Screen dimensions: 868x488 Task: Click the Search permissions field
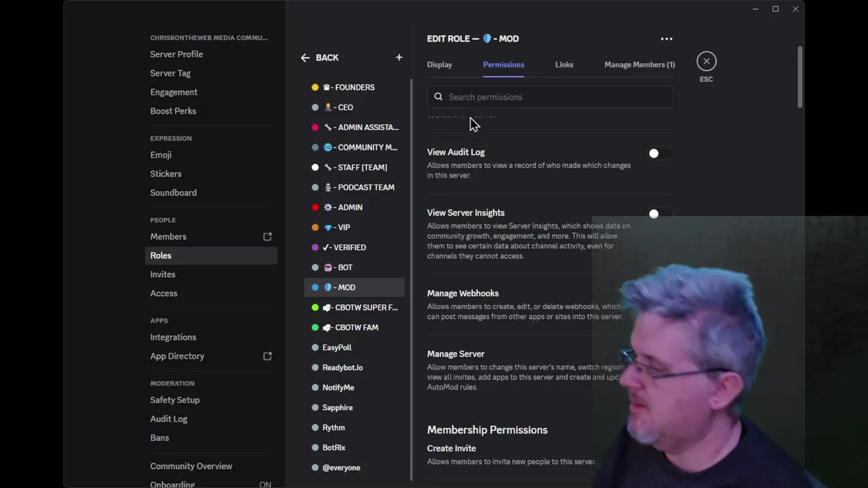[550, 97]
